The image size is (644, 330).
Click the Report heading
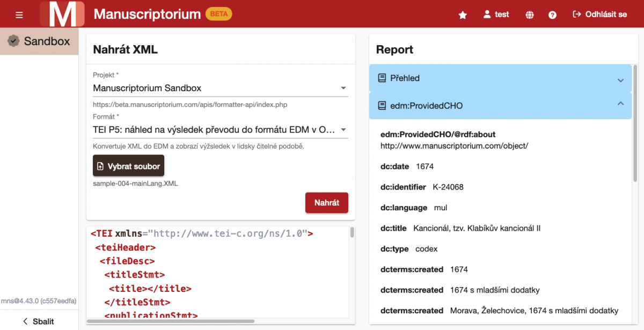(x=394, y=49)
